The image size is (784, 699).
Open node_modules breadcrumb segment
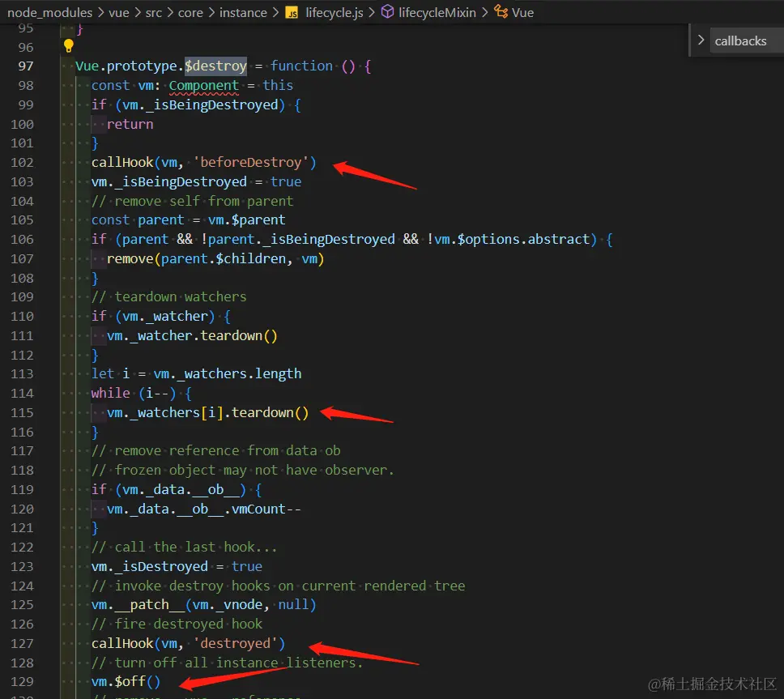coord(49,12)
